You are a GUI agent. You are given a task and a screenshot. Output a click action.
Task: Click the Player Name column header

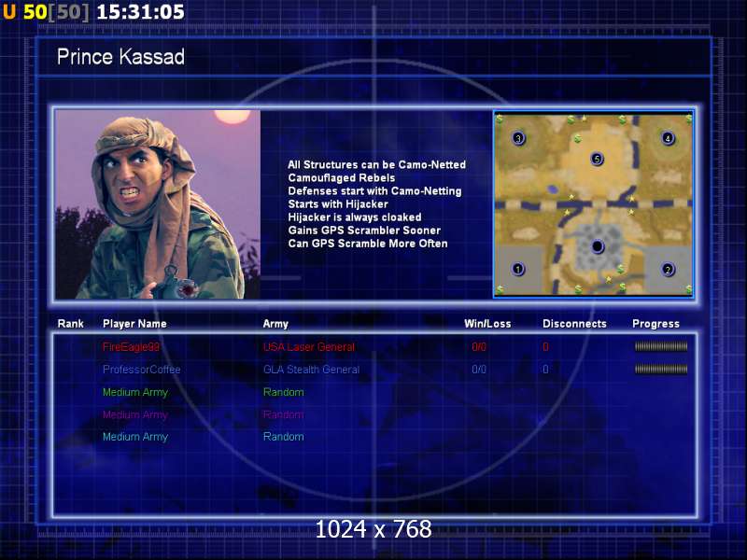click(x=134, y=324)
